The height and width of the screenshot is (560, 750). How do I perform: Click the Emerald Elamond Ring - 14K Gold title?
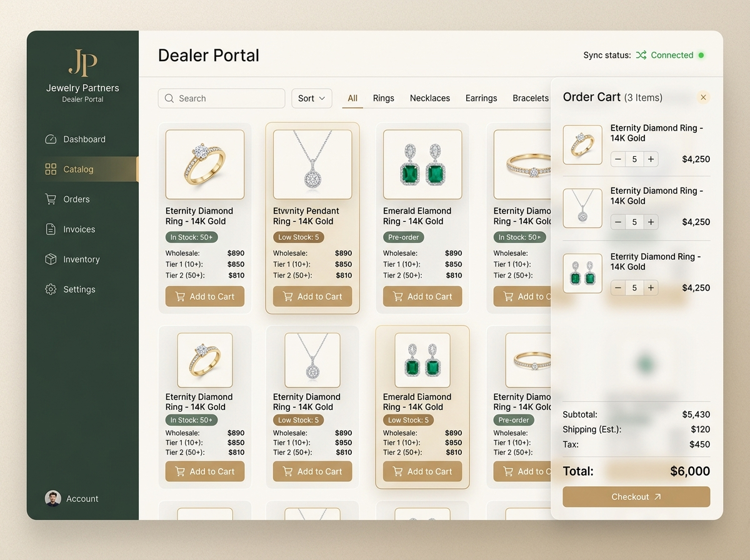pos(417,216)
